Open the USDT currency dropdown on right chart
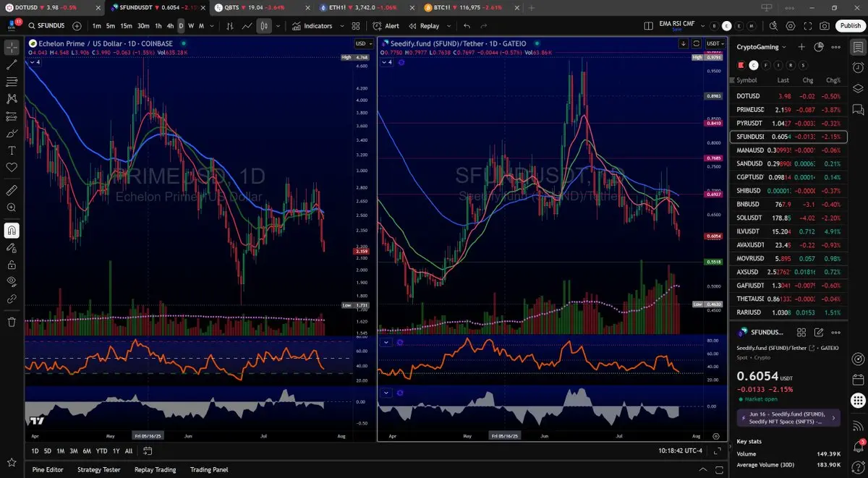868x478 pixels. click(x=717, y=43)
